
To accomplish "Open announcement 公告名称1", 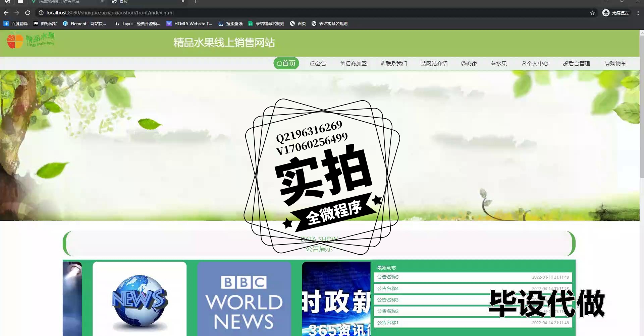I will [x=473, y=323].
